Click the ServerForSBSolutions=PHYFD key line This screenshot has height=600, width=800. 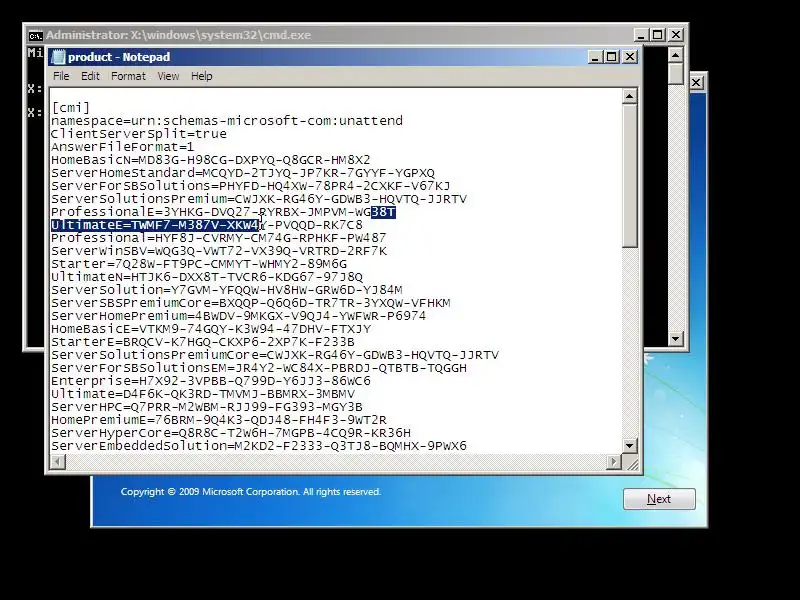coord(251,186)
